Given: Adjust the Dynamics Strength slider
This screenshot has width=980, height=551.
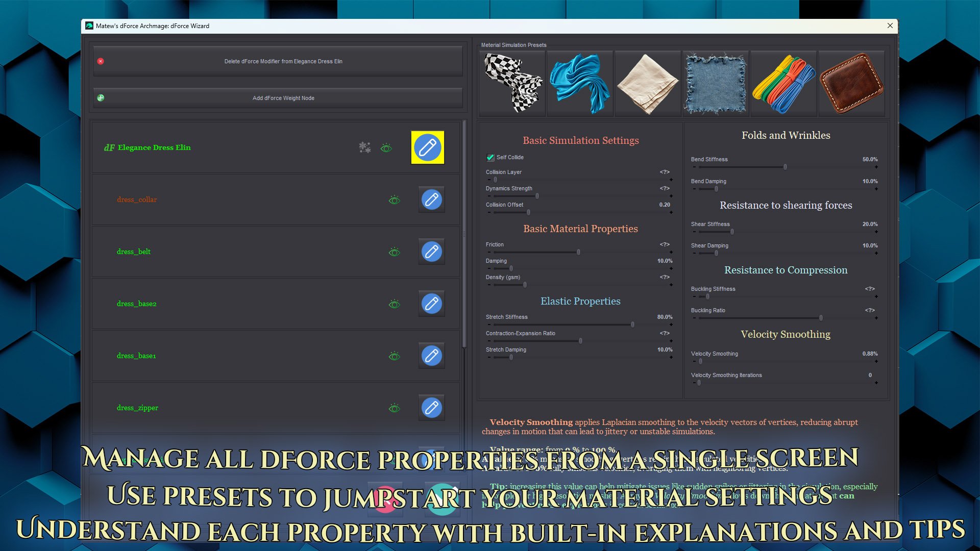Looking at the screenshot, I should pyautogui.click(x=537, y=196).
